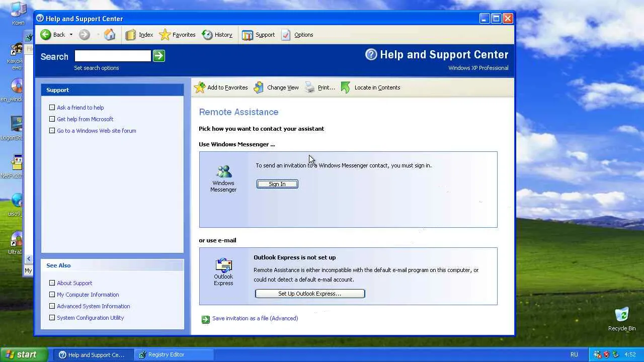Click the 'Windows XP Professional' header text
Image resolution: width=644 pixels, height=362 pixels.
(478, 68)
